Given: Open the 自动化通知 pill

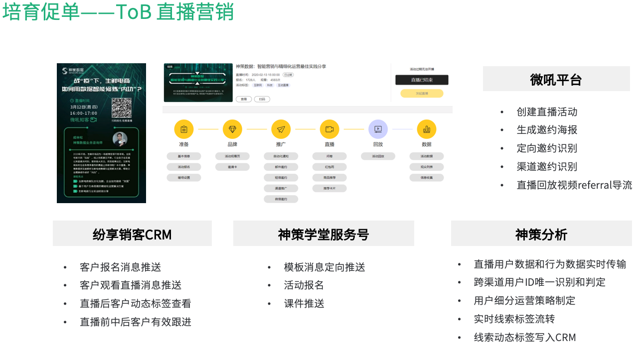Looking at the screenshot, I should click(x=281, y=156).
